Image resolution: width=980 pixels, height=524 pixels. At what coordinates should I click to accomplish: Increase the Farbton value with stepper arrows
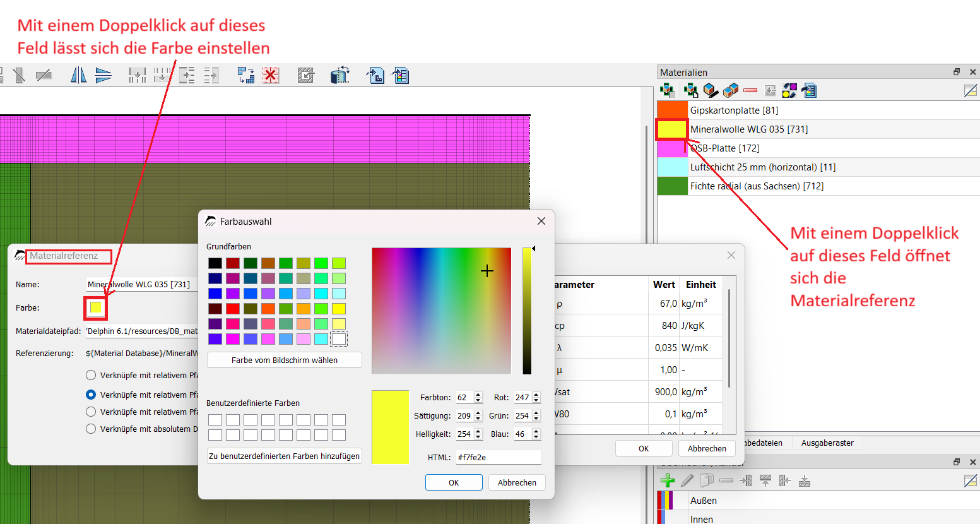(x=478, y=395)
